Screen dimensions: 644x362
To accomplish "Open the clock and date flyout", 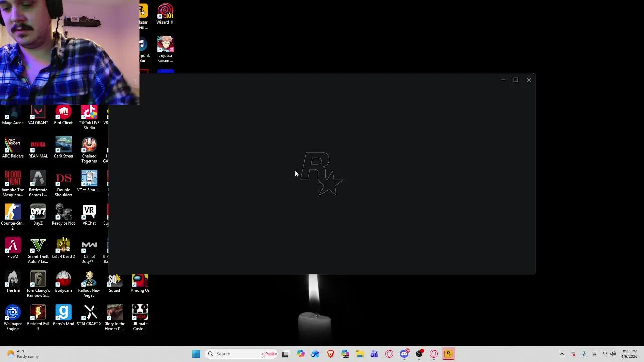I will pyautogui.click(x=630, y=354).
